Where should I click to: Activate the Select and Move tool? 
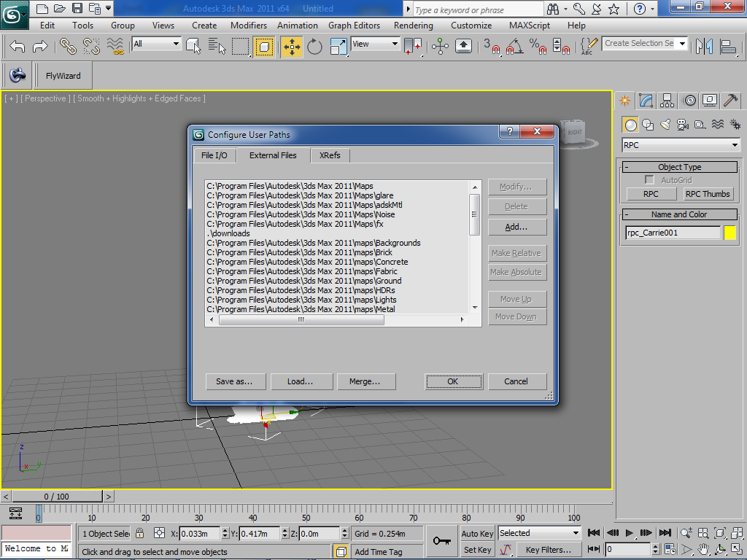point(292,47)
